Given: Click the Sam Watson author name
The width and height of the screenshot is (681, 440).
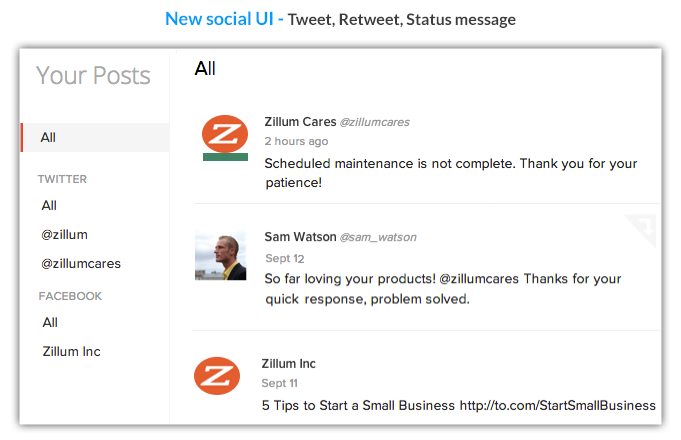Looking at the screenshot, I should (301, 237).
